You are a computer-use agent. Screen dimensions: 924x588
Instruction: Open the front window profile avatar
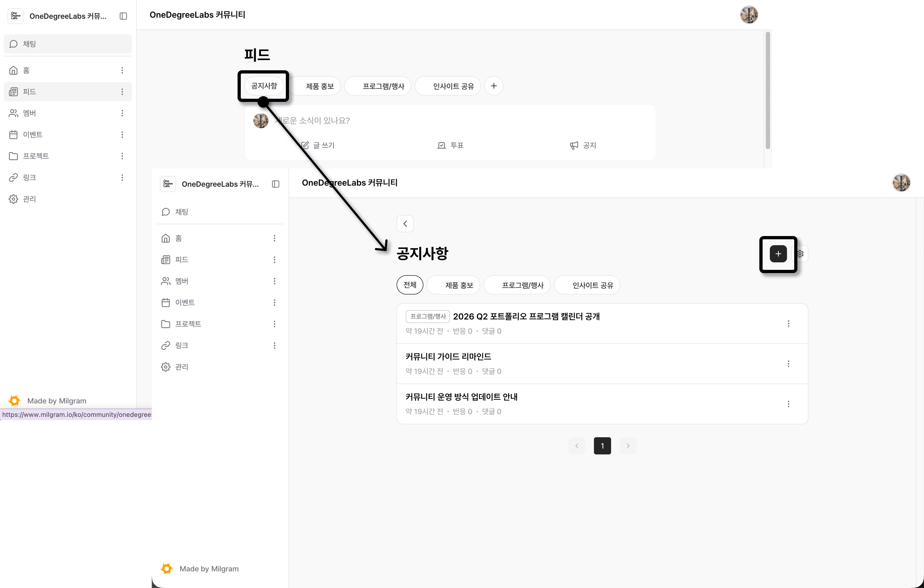click(x=901, y=183)
